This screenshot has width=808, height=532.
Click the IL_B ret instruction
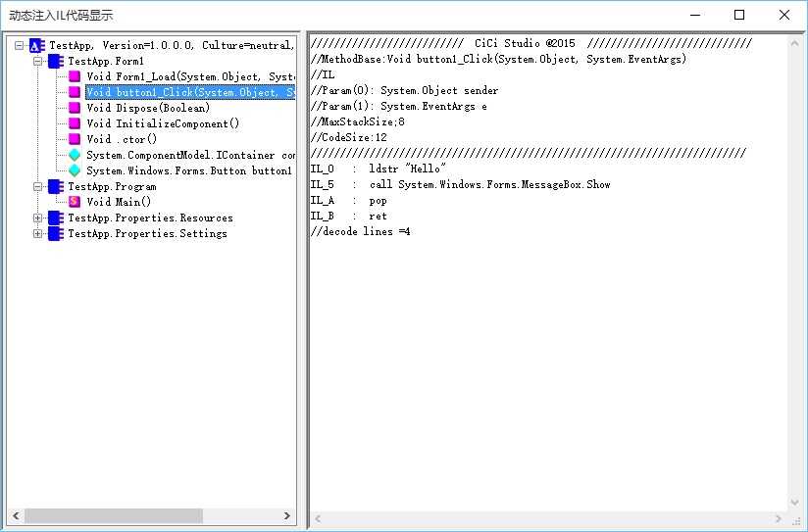349,216
